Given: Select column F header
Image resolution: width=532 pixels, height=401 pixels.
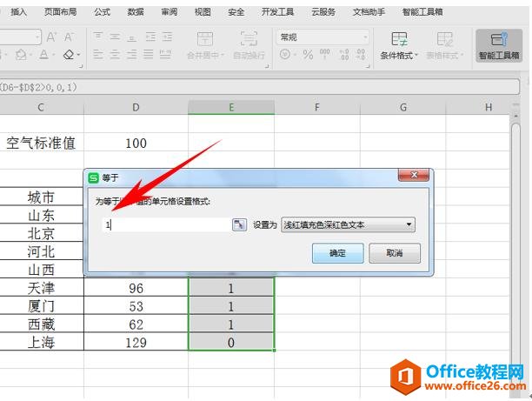Looking at the screenshot, I should (317, 107).
